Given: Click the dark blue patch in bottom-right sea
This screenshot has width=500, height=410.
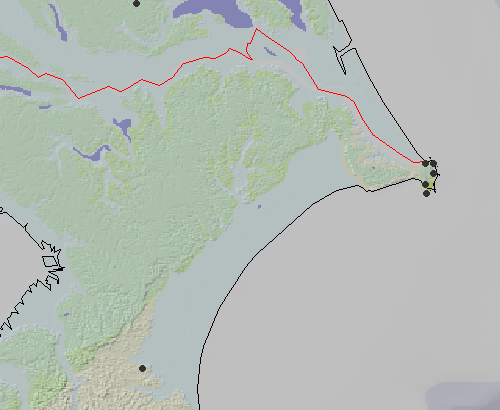Looking at the screenshot, I should pos(463,396).
